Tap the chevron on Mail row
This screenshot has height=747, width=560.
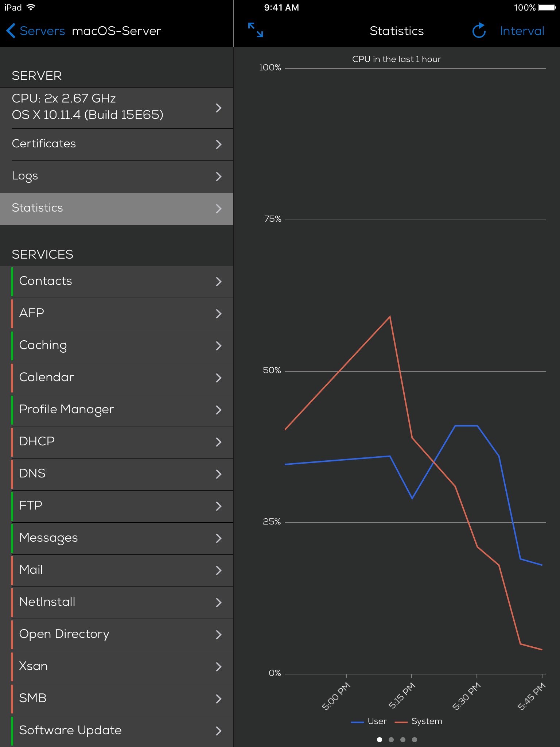pos(218,570)
